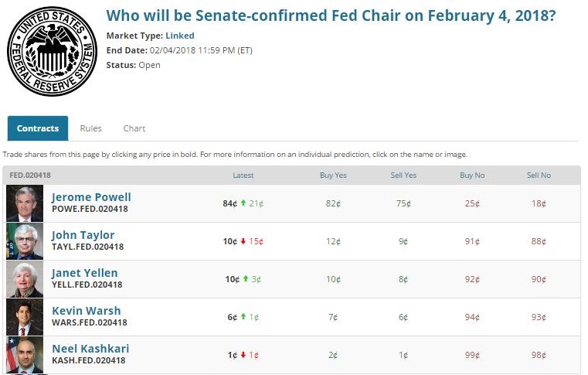Open the Kevin Warsh contract name link
The image size is (588, 375).
(87, 311)
